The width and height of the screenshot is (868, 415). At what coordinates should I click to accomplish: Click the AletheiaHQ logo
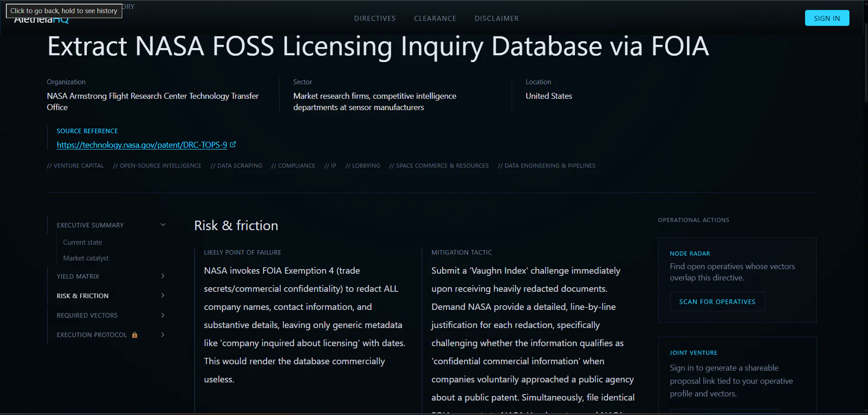point(41,19)
